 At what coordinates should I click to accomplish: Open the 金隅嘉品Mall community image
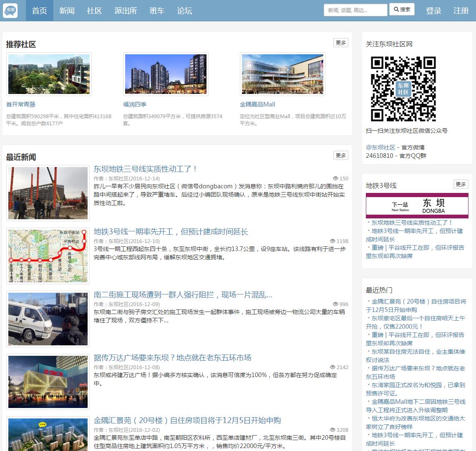click(x=282, y=74)
